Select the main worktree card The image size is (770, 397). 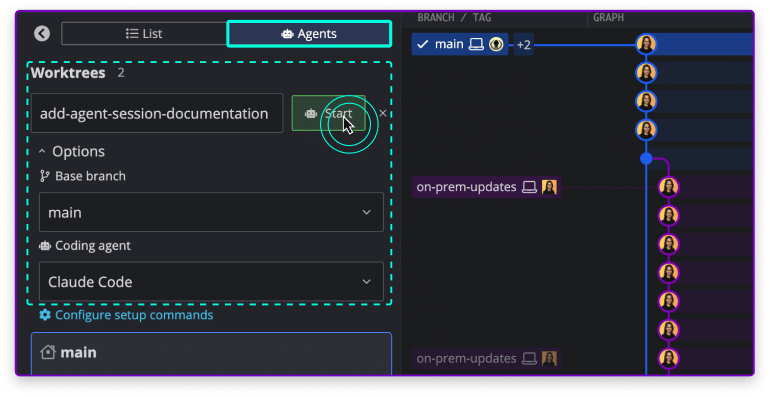click(211, 354)
